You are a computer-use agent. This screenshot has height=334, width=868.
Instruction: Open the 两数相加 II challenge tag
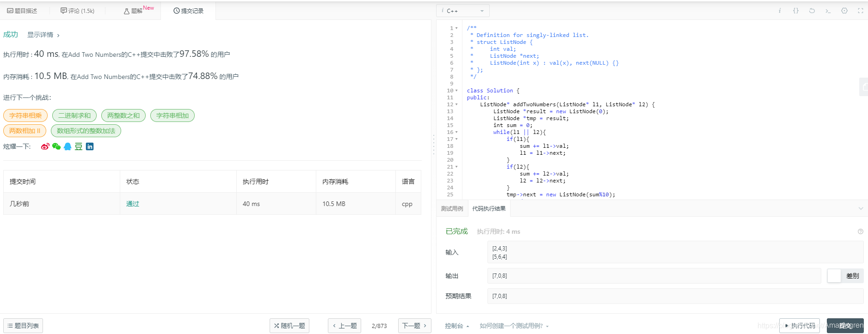pyautogui.click(x=25, y=131)
